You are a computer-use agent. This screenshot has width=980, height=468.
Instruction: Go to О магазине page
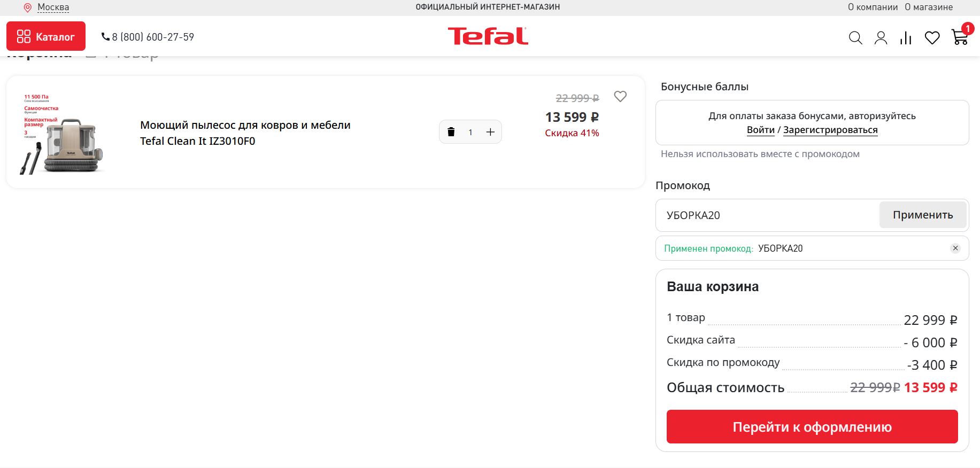point(929,7)
